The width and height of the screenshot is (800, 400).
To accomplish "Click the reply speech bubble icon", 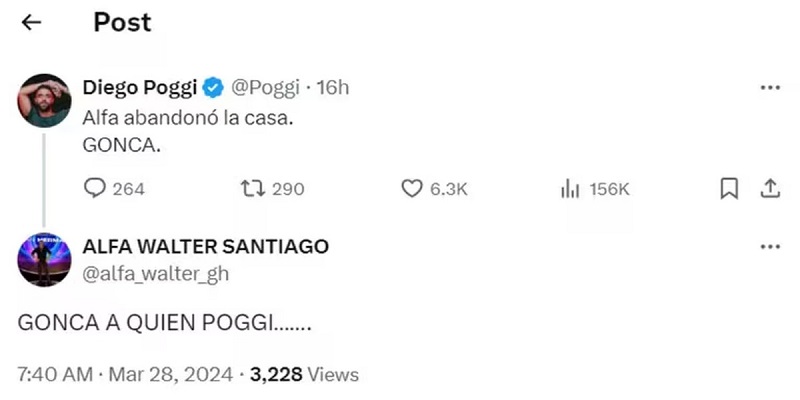I will coord(96,188).
